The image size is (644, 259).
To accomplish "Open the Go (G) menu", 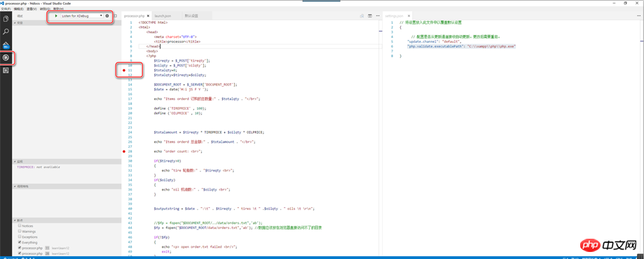I will (45, 8).
